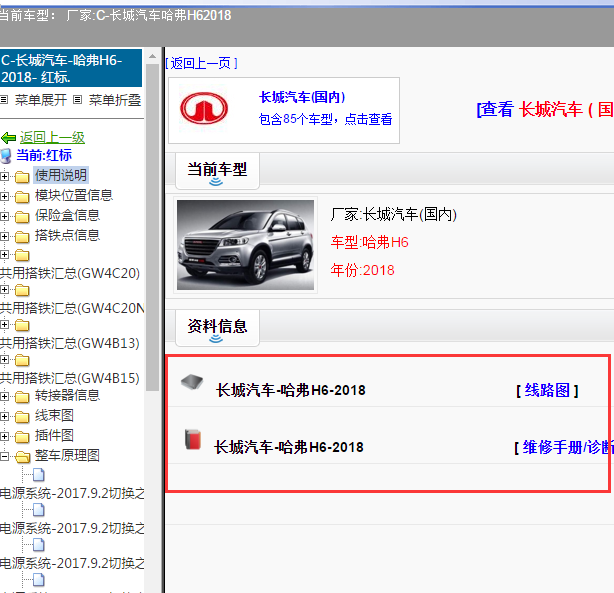Click the 菜单展开 list icon
614x593 pixels.
(x=4, y=100)
